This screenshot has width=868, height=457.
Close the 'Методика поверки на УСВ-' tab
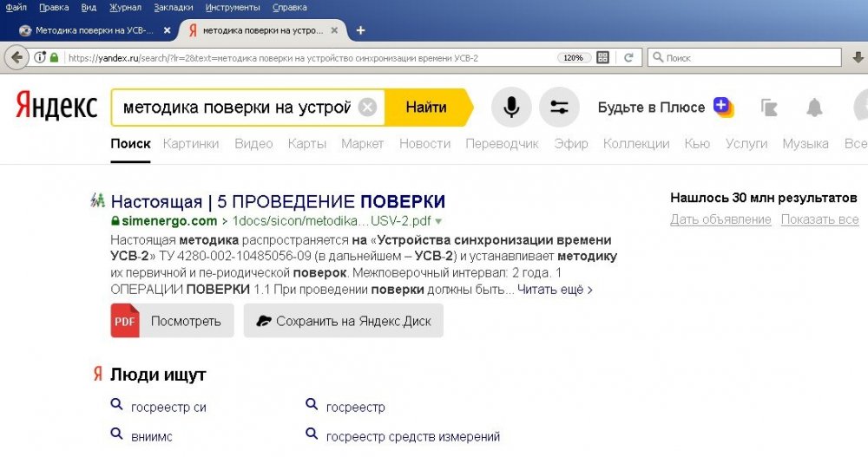(168, 30)
